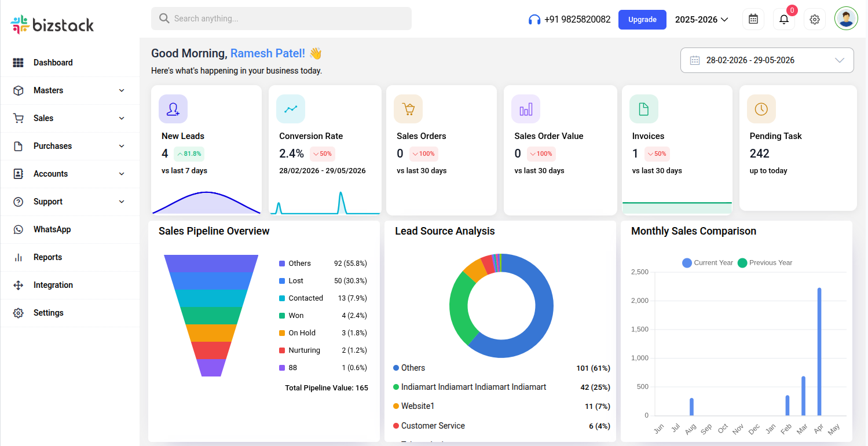Open the Dashboard grid icon

[x=18, y=63]
